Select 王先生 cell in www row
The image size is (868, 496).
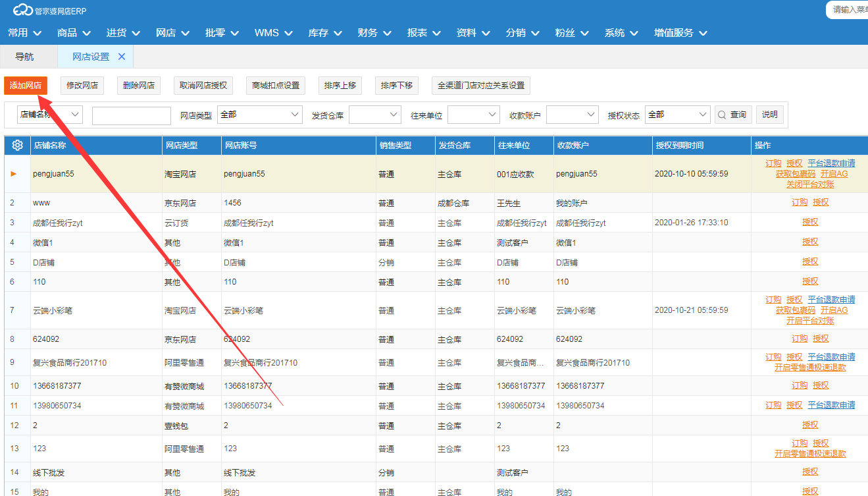pos(524,203)
